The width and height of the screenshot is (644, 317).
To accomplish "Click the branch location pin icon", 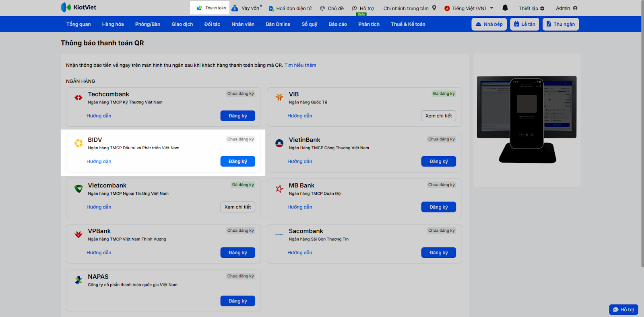I will point(434,8).
